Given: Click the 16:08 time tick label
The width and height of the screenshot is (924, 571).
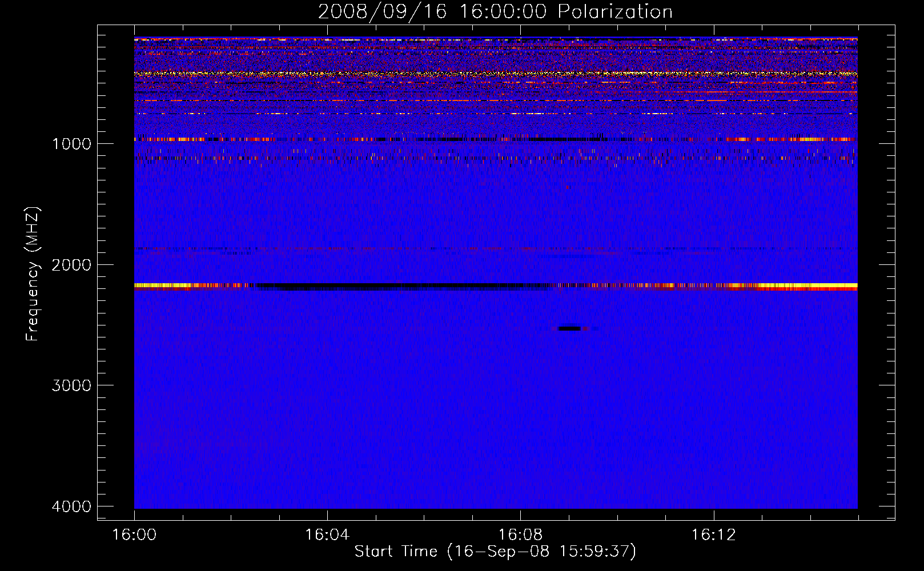Looking at the screenshot, I should (520, 535).
